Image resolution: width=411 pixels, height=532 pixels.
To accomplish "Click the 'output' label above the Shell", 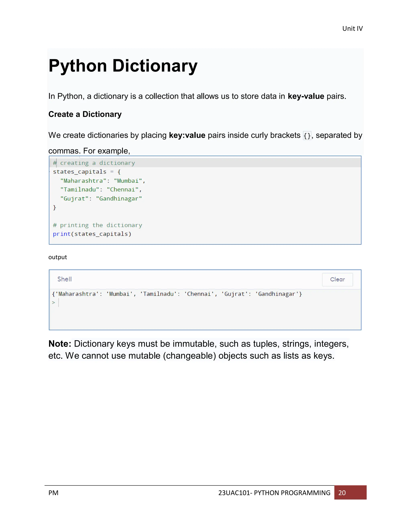I will pyautogui.click(x=58, y=257).
